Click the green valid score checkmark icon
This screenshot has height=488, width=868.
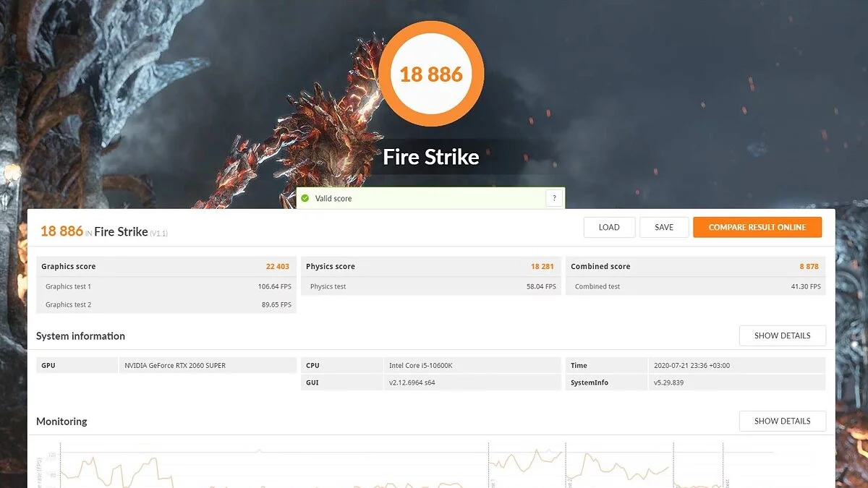(x=305, y=198)
